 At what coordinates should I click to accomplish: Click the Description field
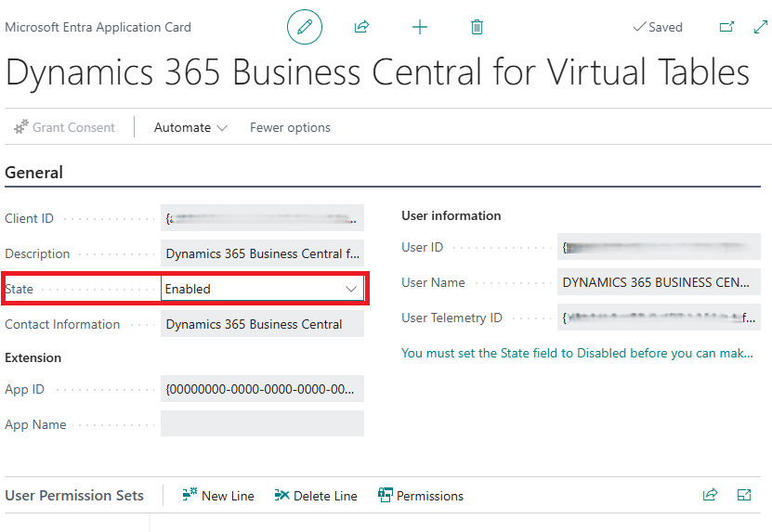click(x=262, y=253)
